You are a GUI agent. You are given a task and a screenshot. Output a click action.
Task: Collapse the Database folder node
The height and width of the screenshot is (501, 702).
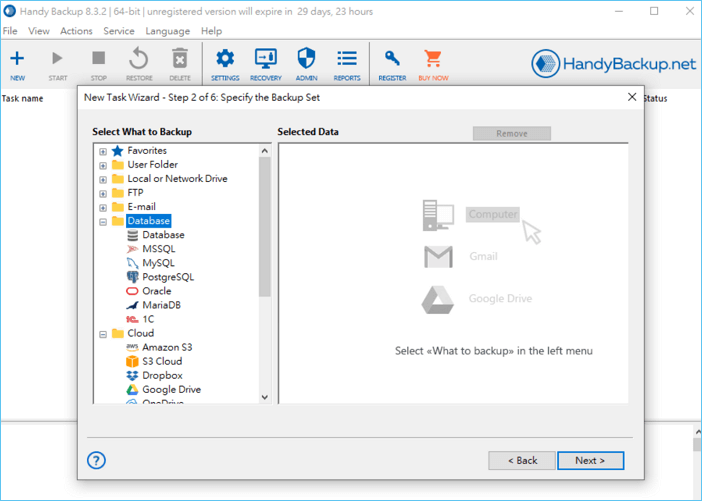click(x=103, y=222)
